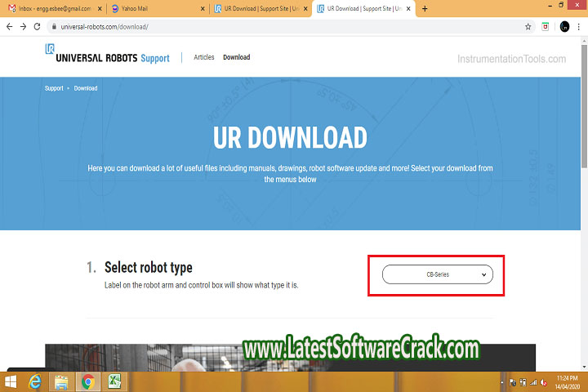Click the browser forward arrow
Image resolution: width=588 pixels, height=392 pixels.
coord(23,27)
